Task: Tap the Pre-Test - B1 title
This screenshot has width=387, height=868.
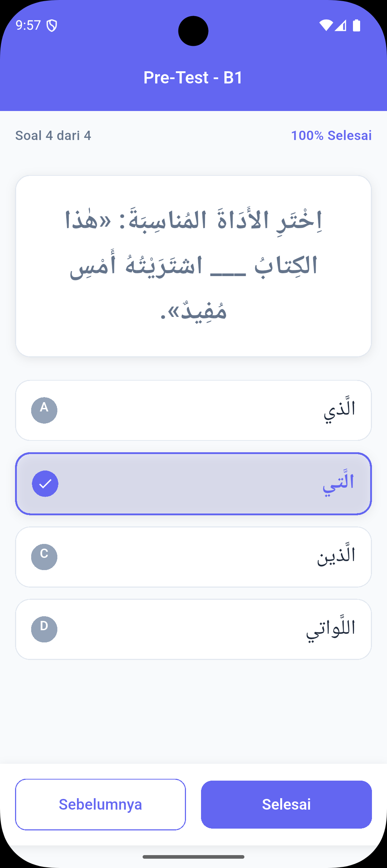Action: pos(193,77)
